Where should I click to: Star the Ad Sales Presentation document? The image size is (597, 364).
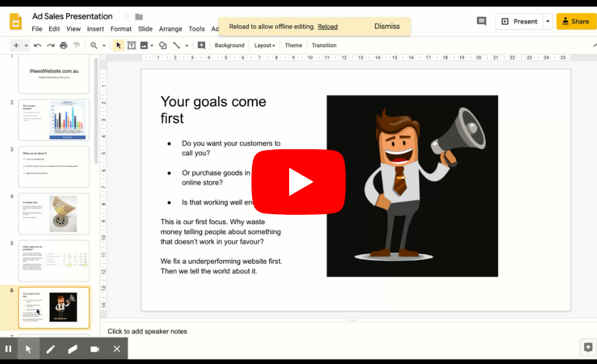pos(126,16)
